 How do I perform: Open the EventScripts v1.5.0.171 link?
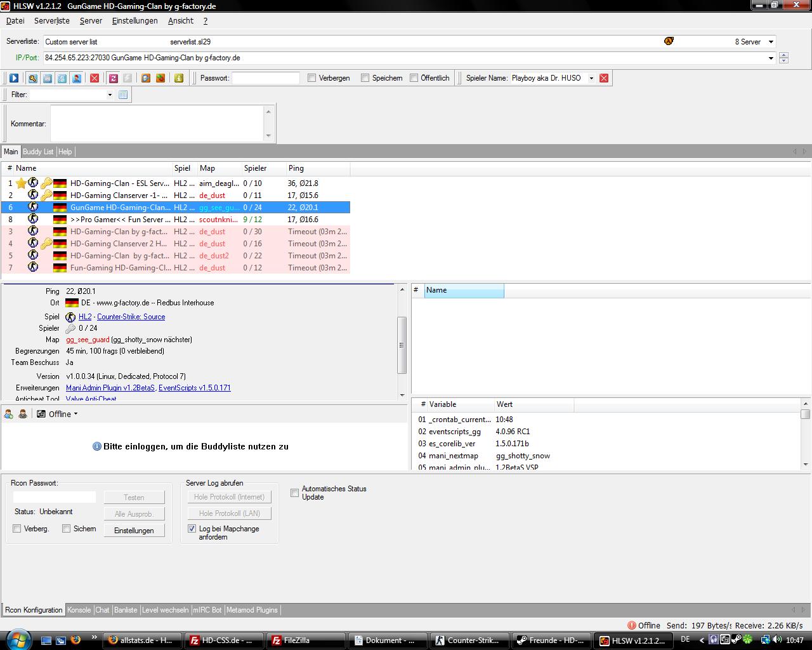(195, 388)
